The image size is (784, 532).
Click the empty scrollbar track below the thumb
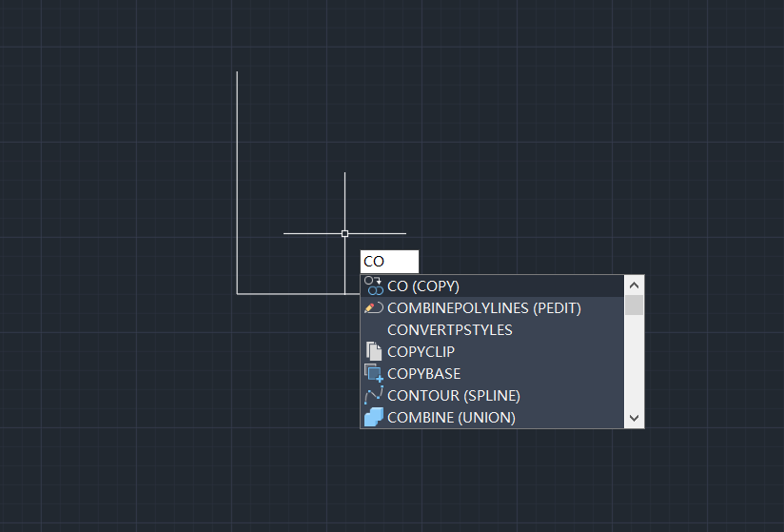coord(635,362)
